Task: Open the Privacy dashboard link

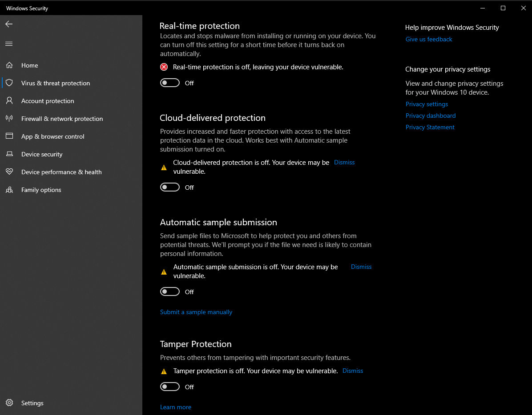Action: pos(431,116)
